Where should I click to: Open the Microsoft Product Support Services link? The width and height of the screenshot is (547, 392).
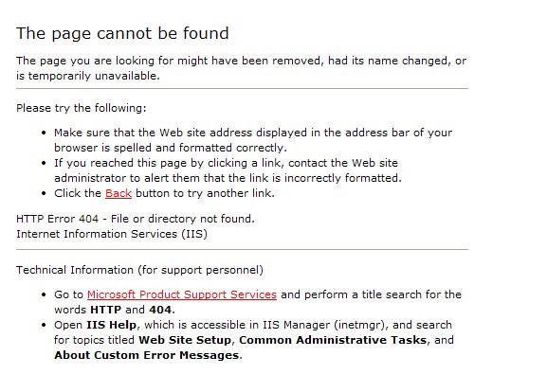[182, 294]
